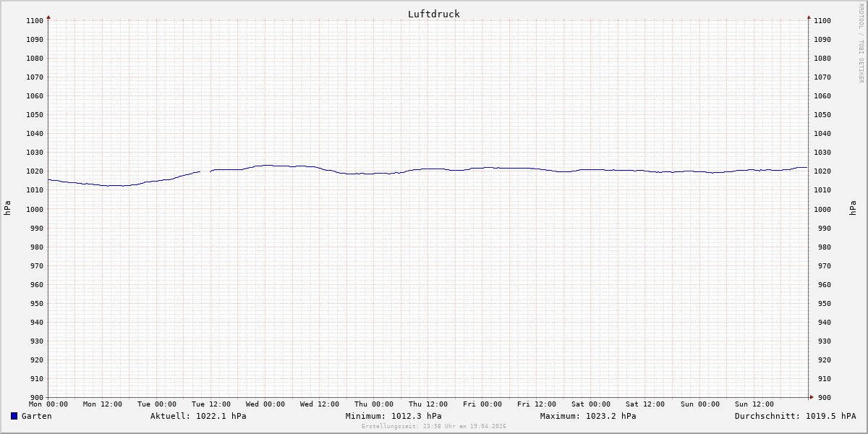Click the Erstellungszeit timestamp text
This screenshot has height=434, width=868.
433,426
